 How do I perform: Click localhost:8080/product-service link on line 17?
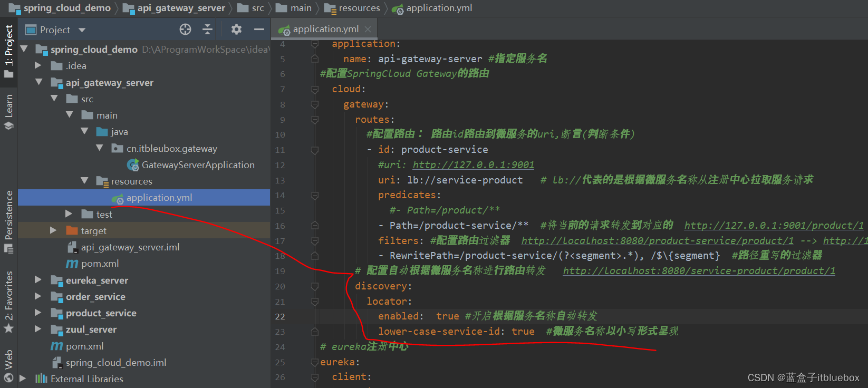coord(657,240)
